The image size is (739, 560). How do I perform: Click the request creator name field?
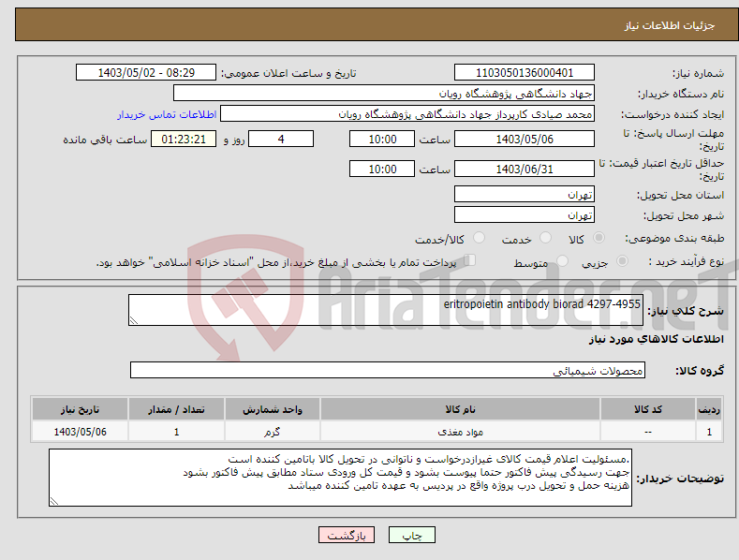tap(407, 114)
